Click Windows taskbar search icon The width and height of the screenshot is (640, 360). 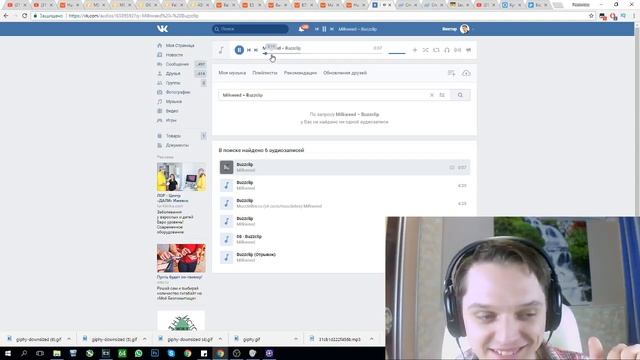[24, 353]
